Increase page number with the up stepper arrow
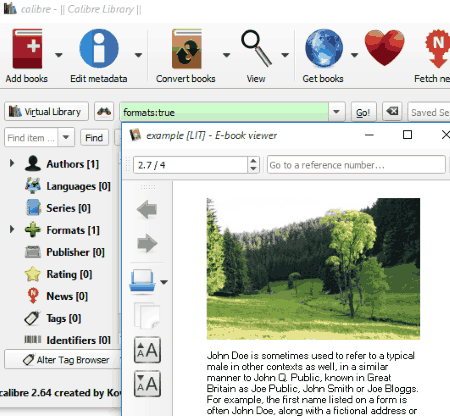This screenshot has height=416, width=450. (253, 161)
